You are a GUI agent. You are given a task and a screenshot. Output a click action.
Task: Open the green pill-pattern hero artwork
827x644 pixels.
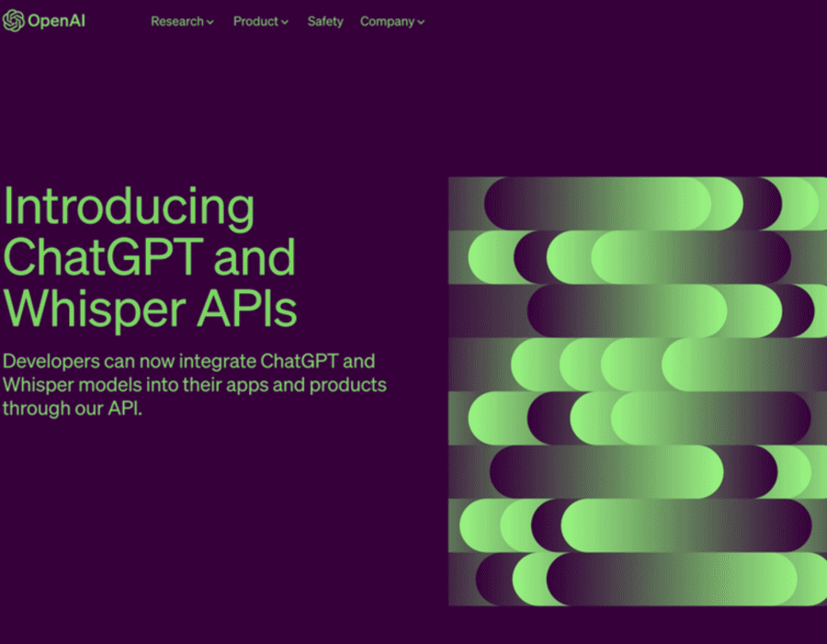(638, 391)
